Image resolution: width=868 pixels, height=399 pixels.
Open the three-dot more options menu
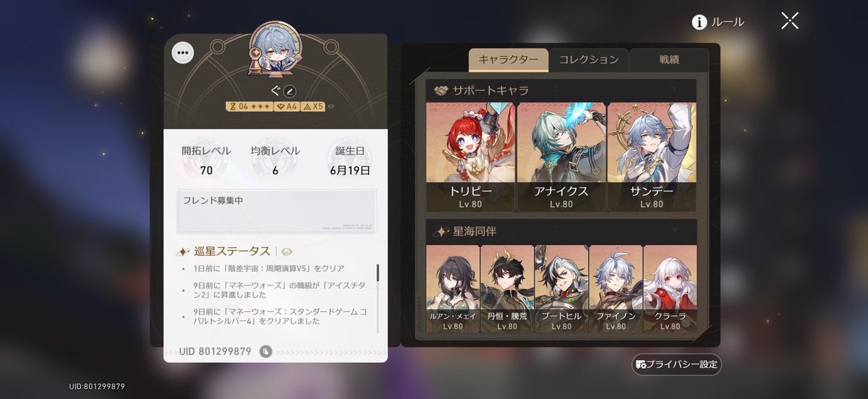click(182, 52)
